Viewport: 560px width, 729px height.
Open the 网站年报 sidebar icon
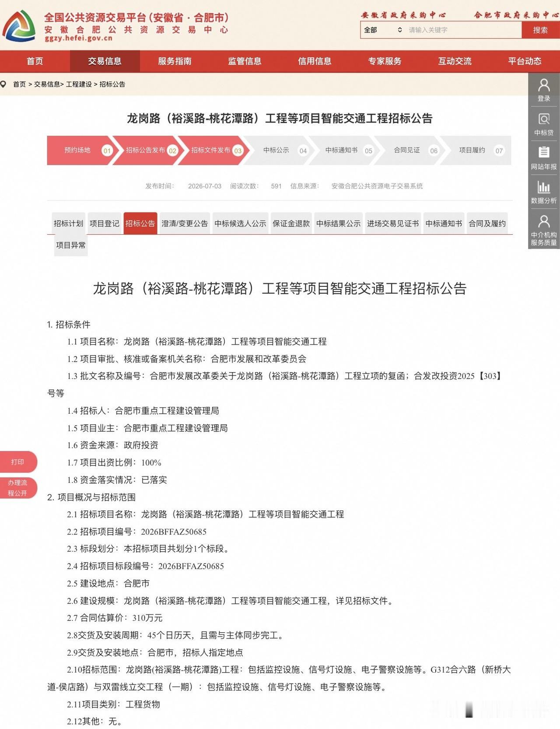(x=544, y=158)
